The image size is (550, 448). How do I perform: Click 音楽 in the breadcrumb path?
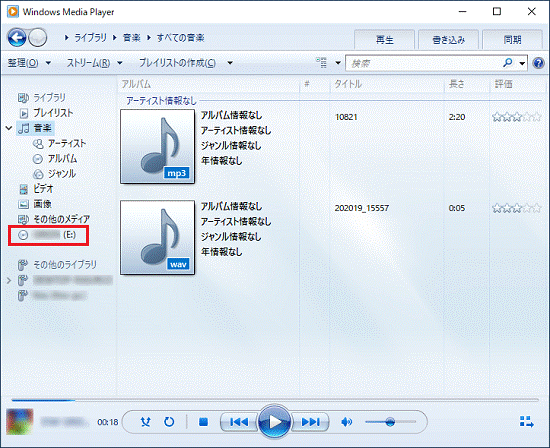coord(132,38)
